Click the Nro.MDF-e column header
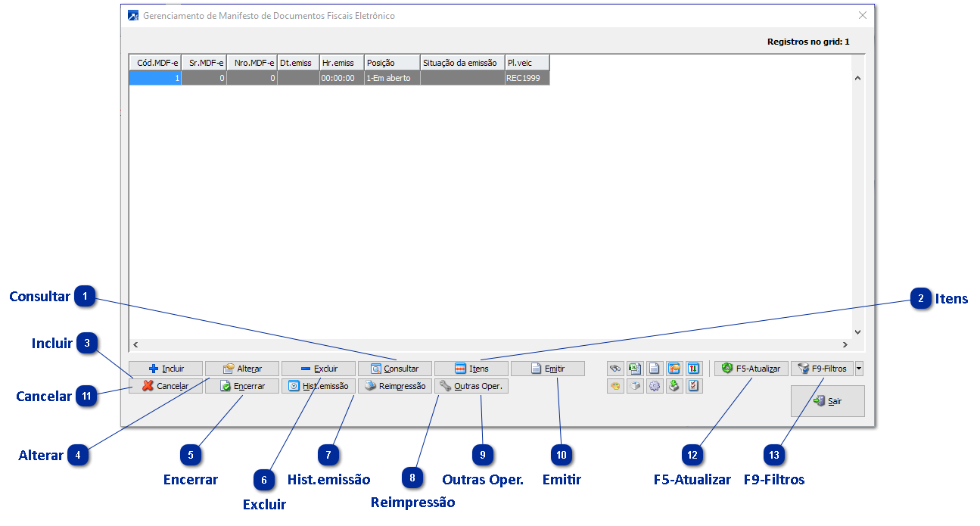The width and height of the screenshot is (980, 526). pos(252,63)
